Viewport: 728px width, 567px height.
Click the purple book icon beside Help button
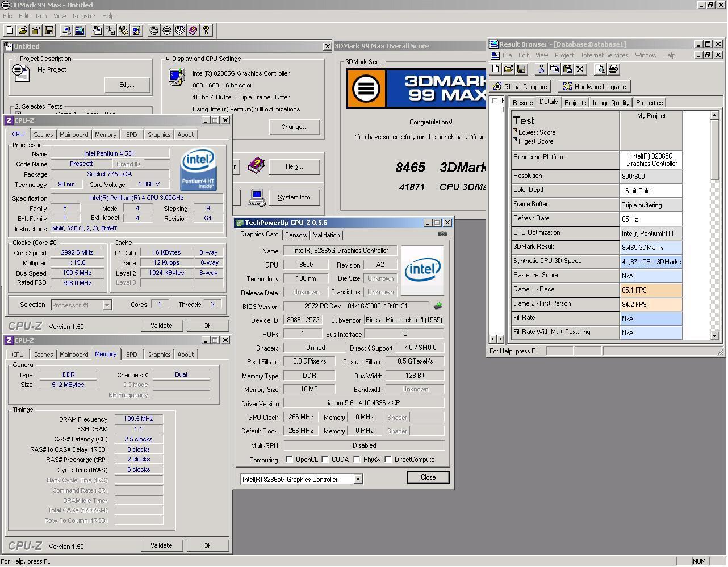click(x=256, y=166)
